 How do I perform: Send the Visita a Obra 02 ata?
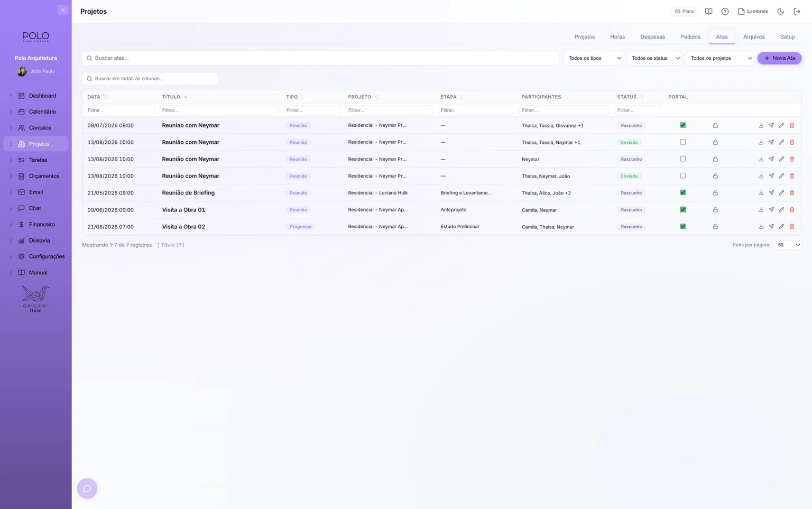(771, 227)
